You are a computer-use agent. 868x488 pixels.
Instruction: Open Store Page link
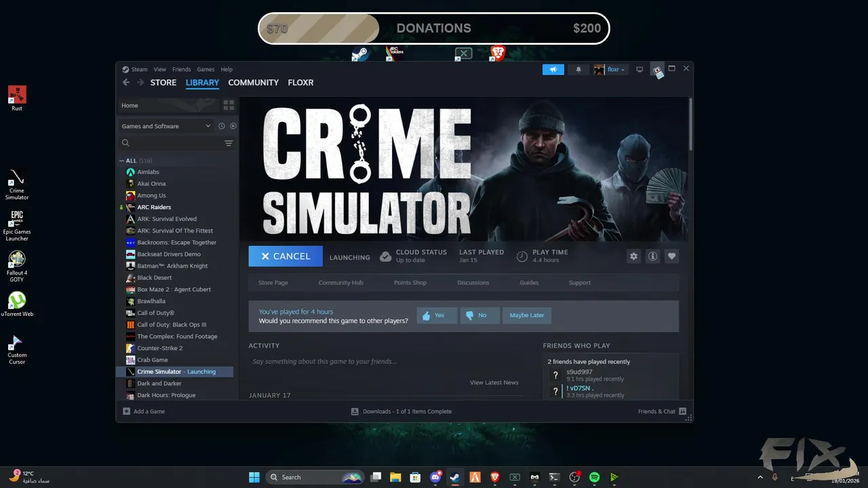click(x=273, y=283)
